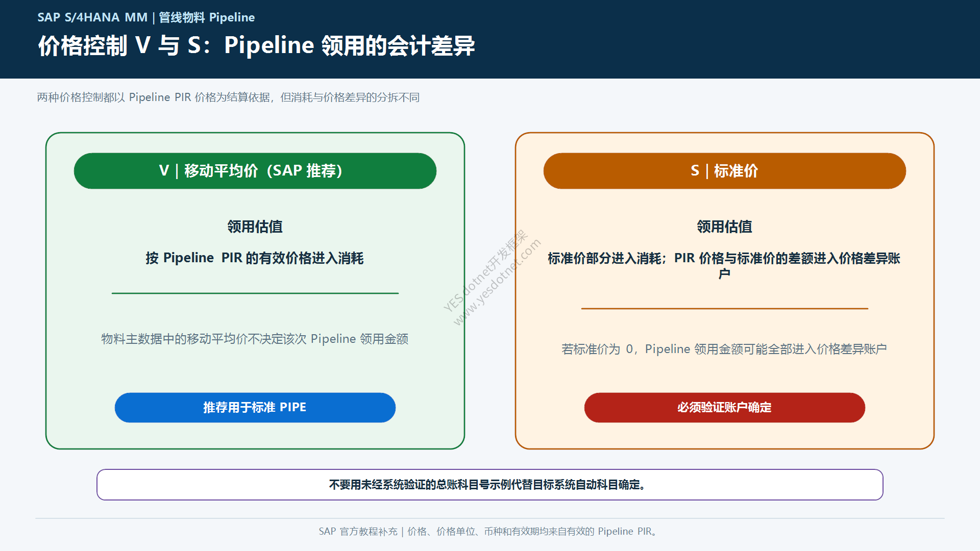The image size is (980, 551).
Task: Click the blue '推荐用于标准 PIPE' button
Action: point(255,408)
